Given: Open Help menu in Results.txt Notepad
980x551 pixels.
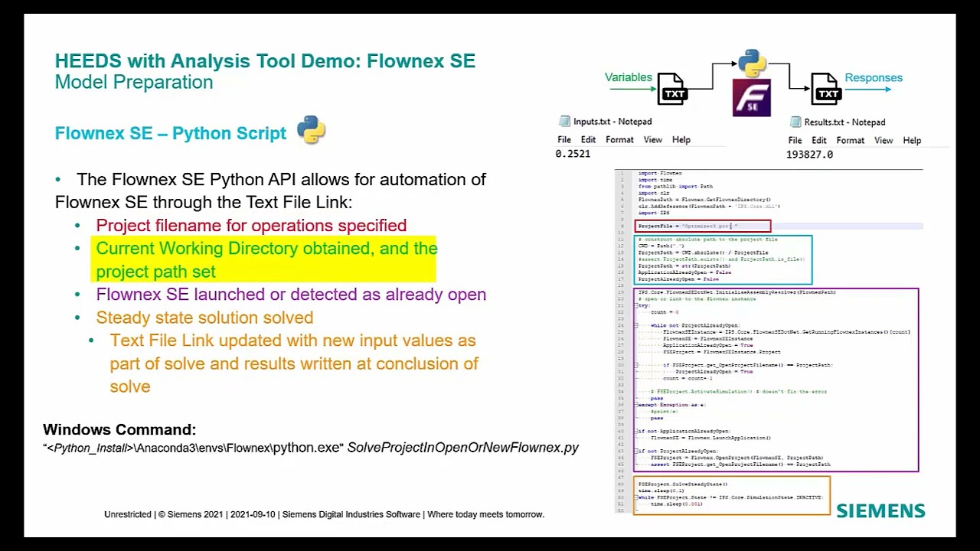Looking at the screenshot, I should [912, 141].
